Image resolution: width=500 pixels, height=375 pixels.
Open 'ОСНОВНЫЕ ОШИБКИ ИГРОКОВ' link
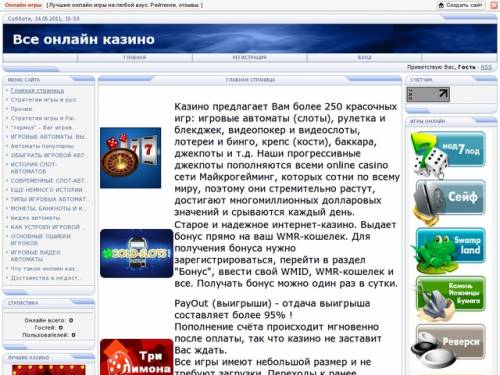click(x=41, y=240)
